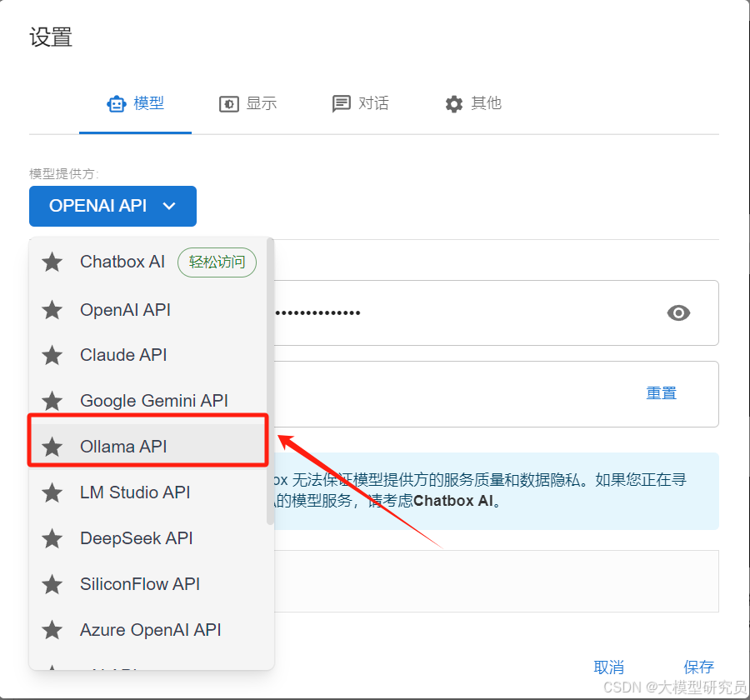The height and width of the screenshot is (700, 750).
Task: Click the chevron arrow on provider dropdown
Action: pyautogui.click(x=169, y=206)
